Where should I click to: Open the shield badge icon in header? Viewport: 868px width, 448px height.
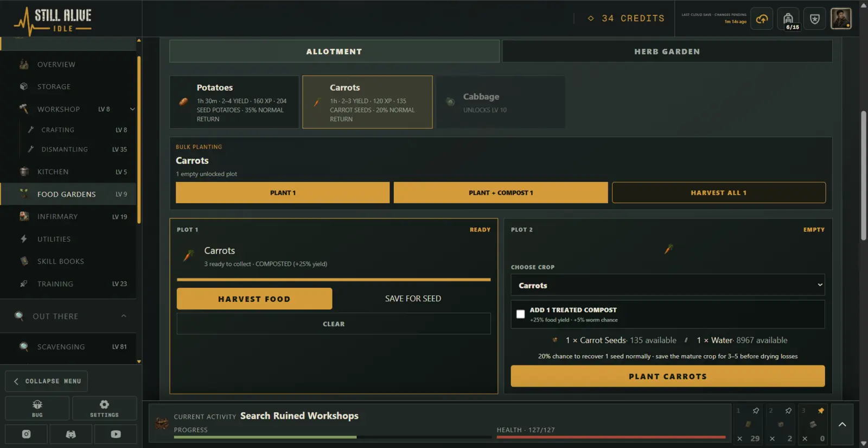(x=815, y=19)
